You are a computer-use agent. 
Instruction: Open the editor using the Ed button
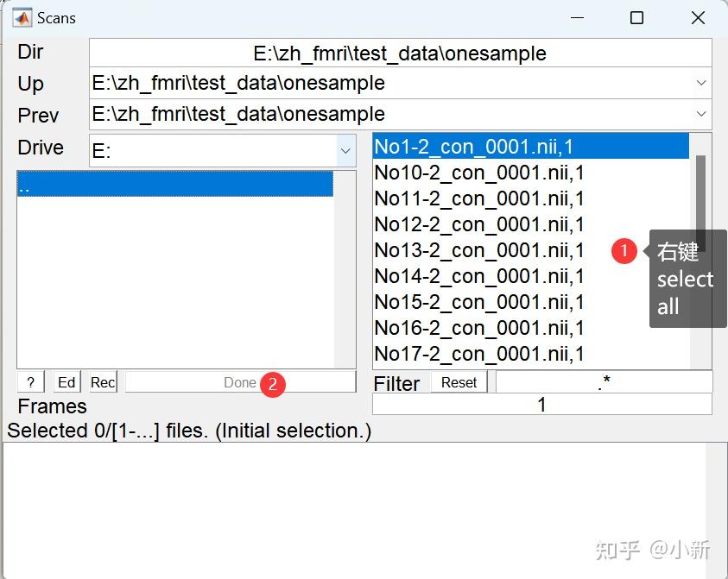click(x=66, y=381)
